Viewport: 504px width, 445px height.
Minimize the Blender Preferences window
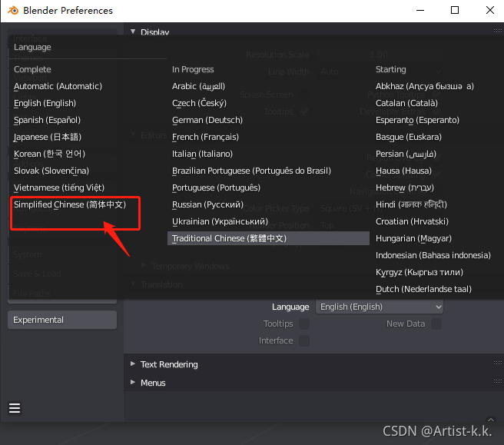420,10
